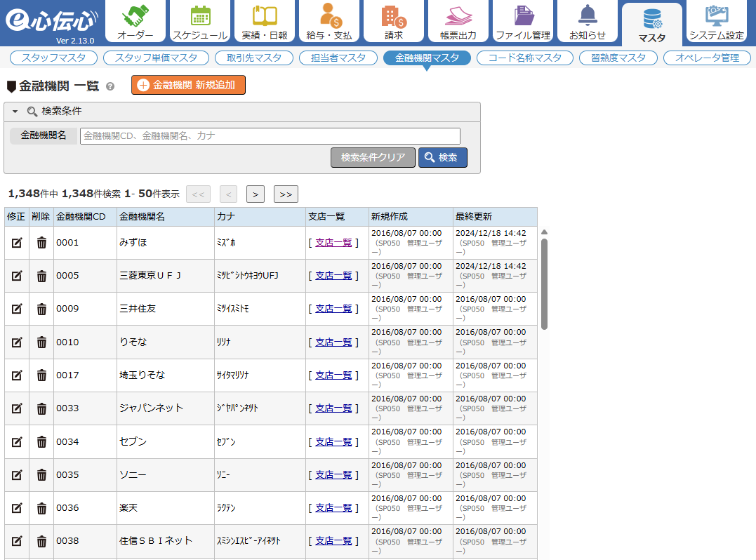Click the previous page < button

tap(229, 194)
